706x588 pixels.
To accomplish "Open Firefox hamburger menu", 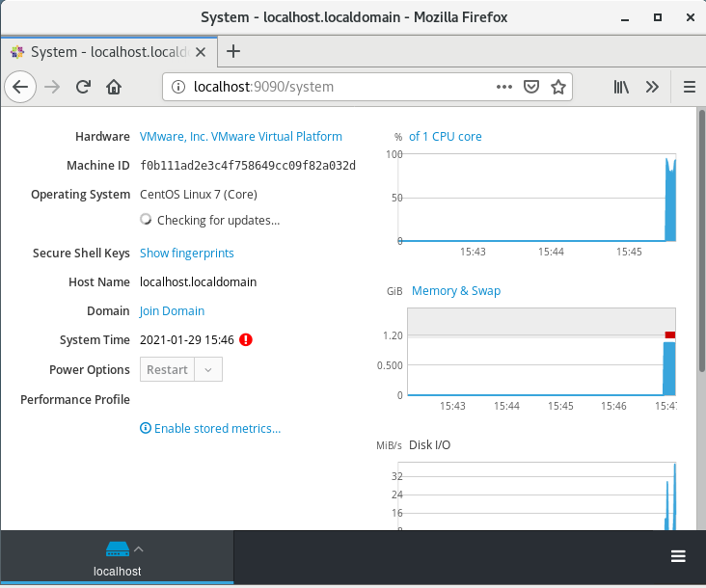I will click(x=689, y=87).
